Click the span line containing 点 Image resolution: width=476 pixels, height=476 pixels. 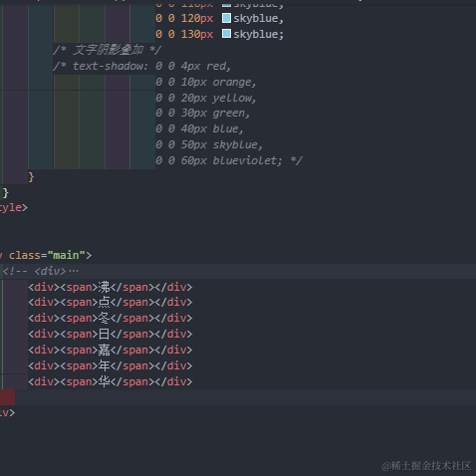(111, 303)
